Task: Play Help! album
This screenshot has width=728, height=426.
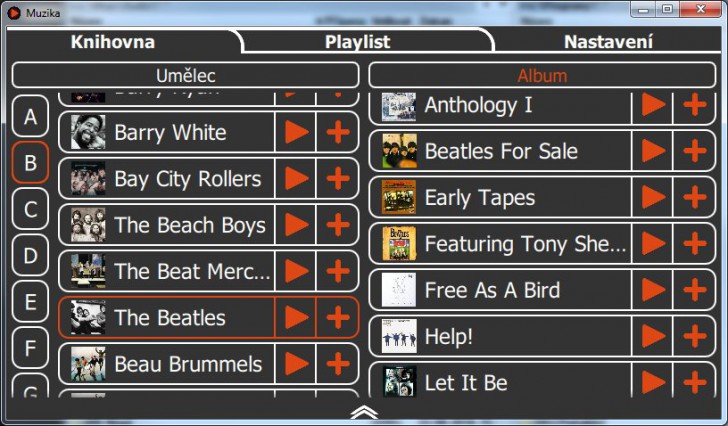Action: (652, 336)
